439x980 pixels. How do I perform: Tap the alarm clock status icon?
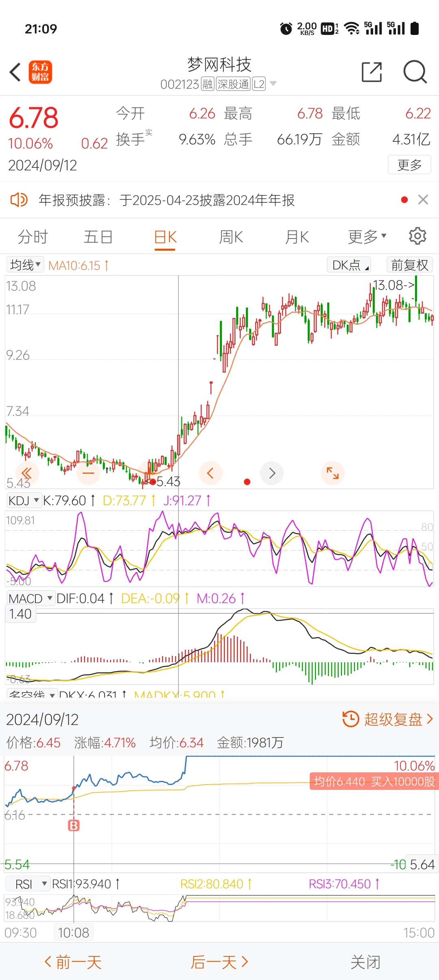(286, 29)
